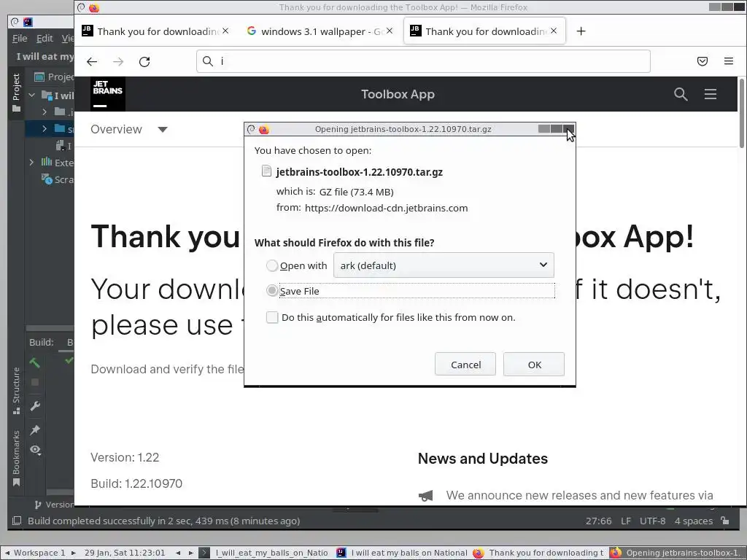Click the Firefox address bar field
747x560 pixels.
[423, 61]
